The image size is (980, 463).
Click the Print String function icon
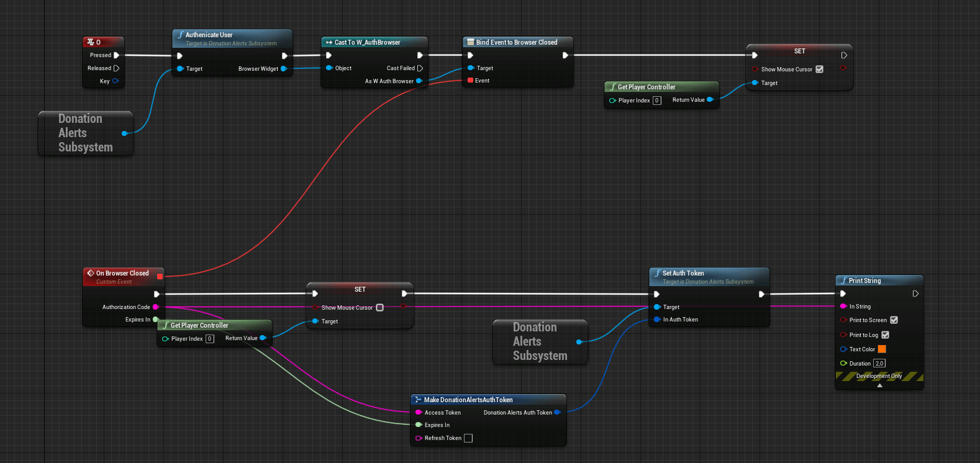(x=843, y=281)
